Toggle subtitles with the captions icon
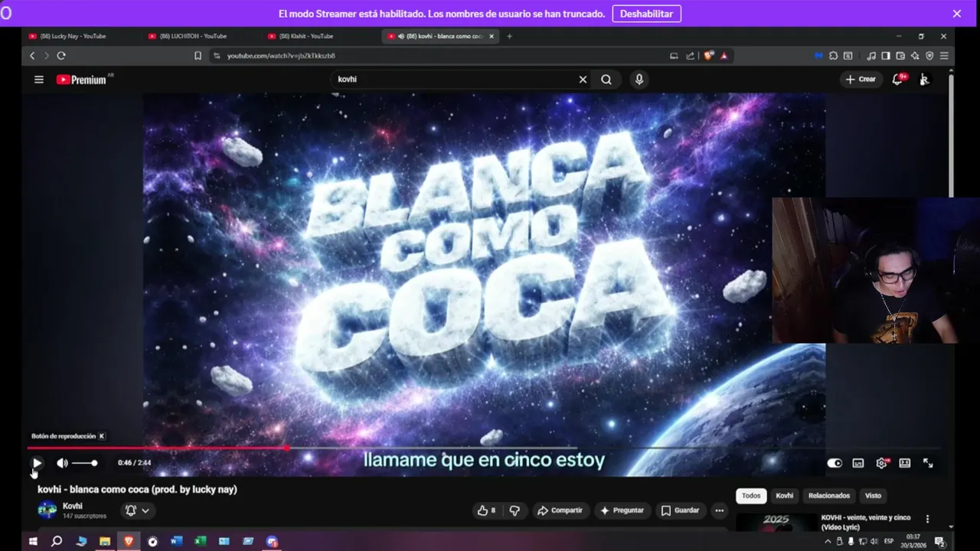The image size is (980, 551). (858, 463)
